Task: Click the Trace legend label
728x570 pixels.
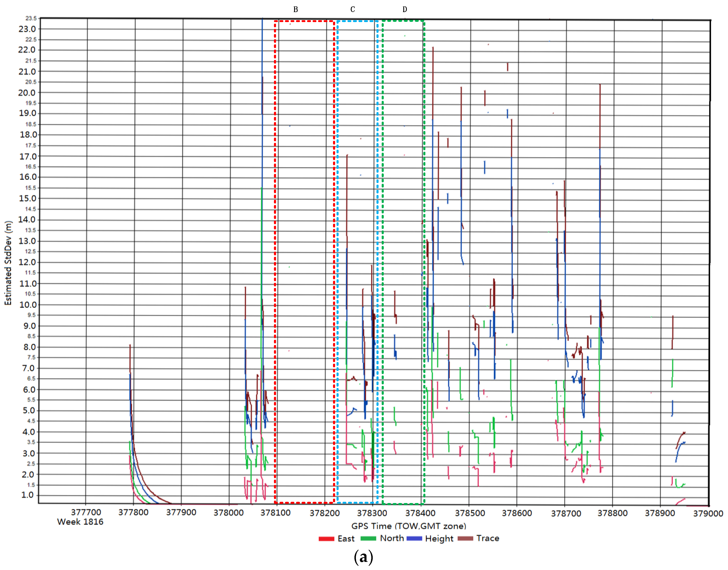Action: [488, 538]
